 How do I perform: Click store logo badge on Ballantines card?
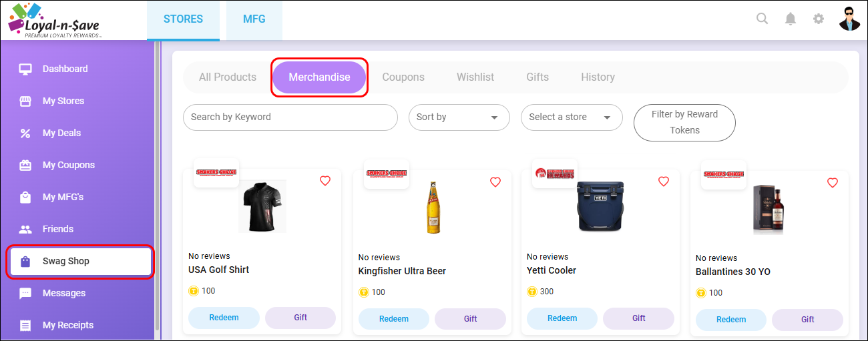(724, 174)
